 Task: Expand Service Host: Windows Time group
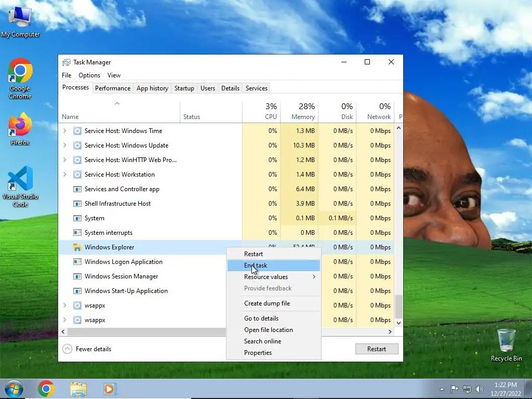[65, 131]
